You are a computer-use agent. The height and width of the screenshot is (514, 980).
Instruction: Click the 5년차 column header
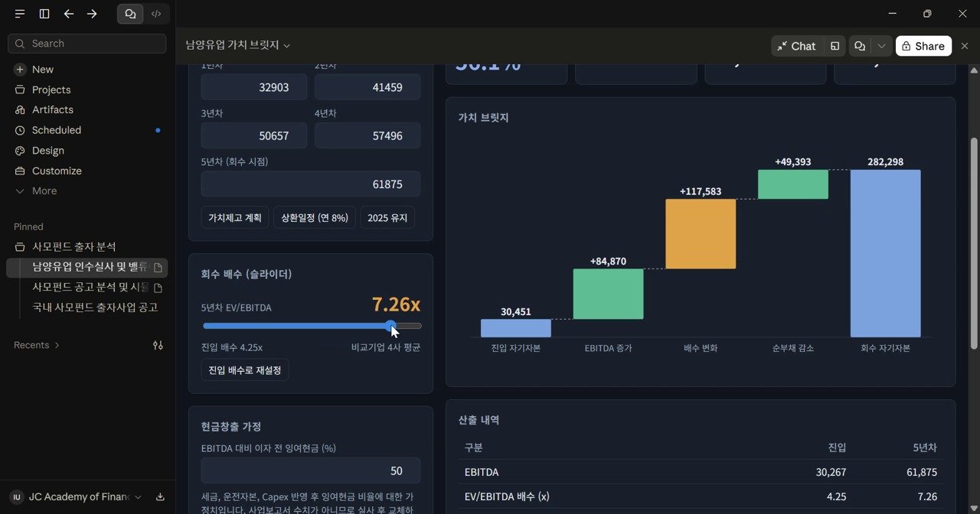(x=925, y=447)
